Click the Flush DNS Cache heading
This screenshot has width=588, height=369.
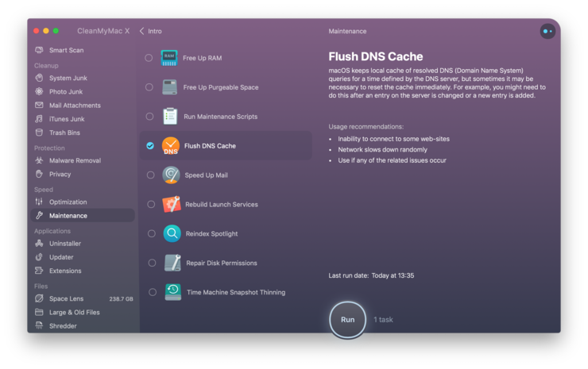(376, 56)
